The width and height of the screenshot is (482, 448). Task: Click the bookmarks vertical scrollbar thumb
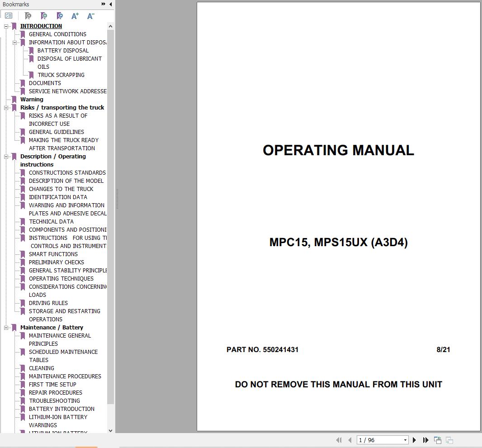[x=110, y=217]
